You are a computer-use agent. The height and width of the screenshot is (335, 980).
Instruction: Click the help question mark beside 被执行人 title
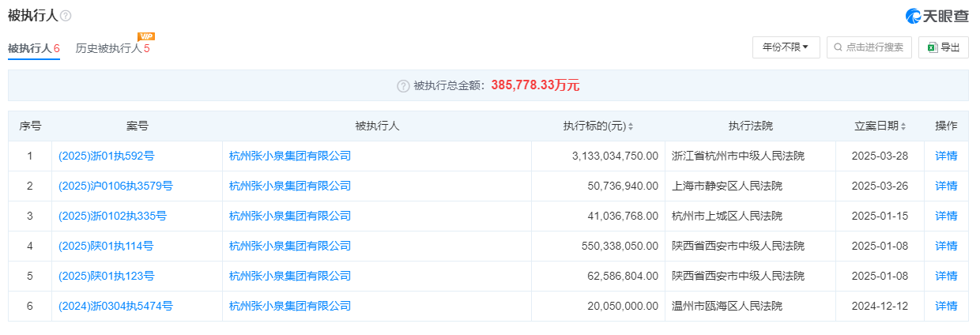(66, 16)
